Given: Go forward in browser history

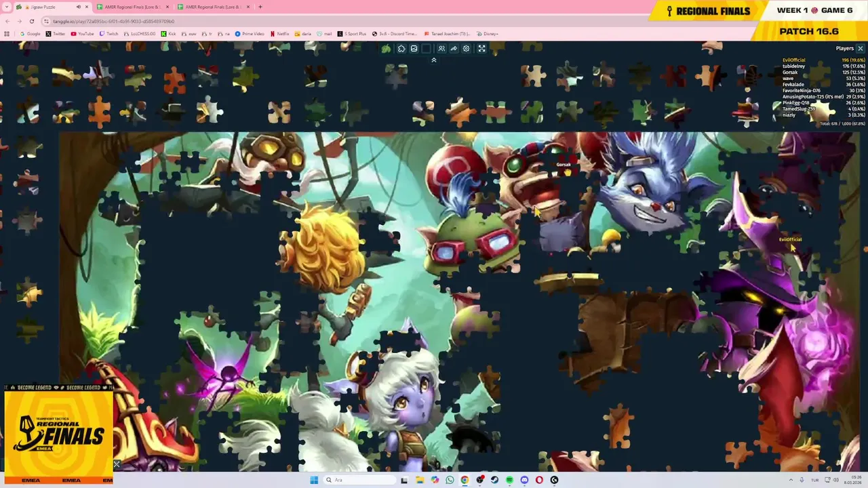Looking at the screenshot, I should 20,21.
